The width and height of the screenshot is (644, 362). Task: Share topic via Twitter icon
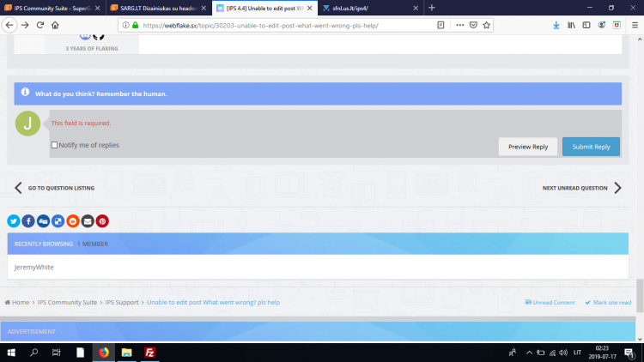pos(14,221)
